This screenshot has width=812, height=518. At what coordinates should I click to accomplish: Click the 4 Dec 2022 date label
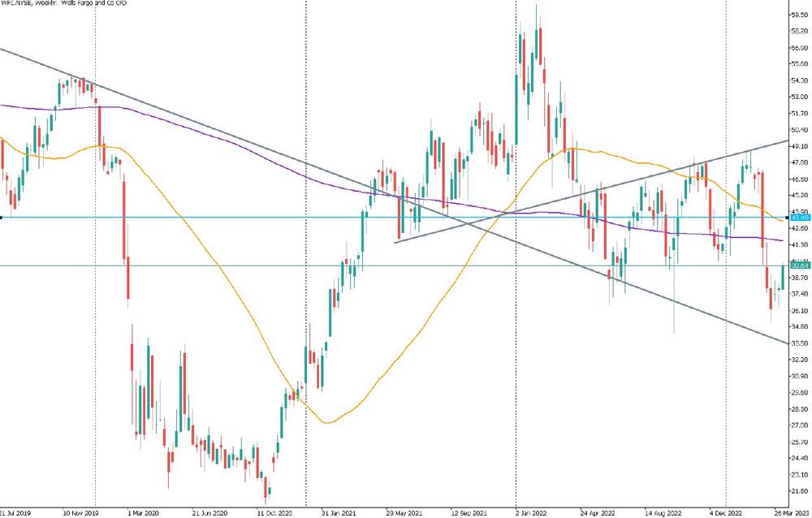pyautogui.click(x=727, y=513)
